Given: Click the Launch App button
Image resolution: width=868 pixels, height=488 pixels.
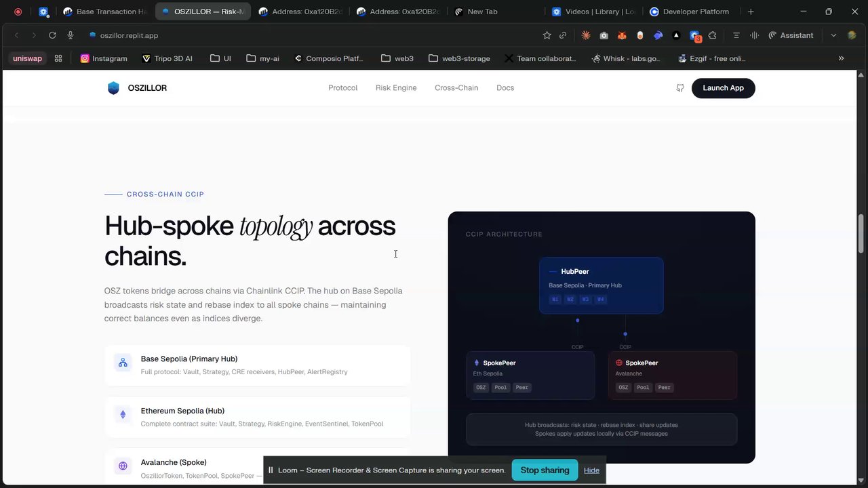Looking at the screenshot, I should (723, 88).
